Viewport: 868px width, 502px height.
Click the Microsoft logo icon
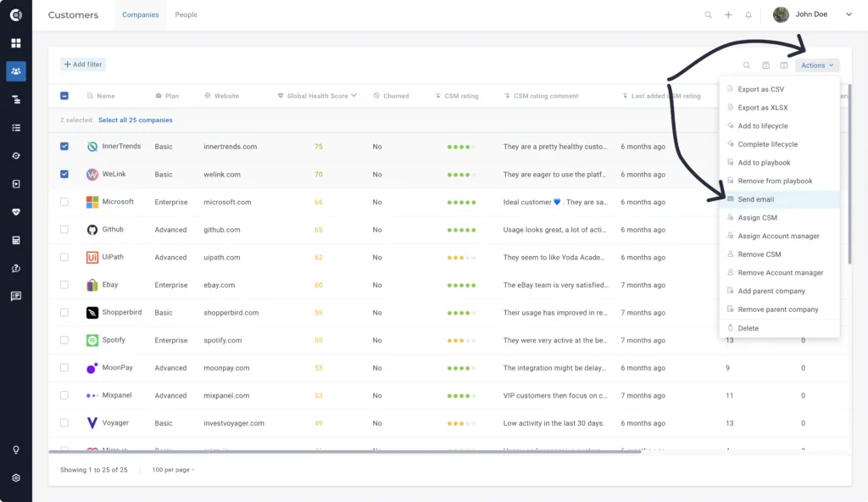tap(92, 202)
